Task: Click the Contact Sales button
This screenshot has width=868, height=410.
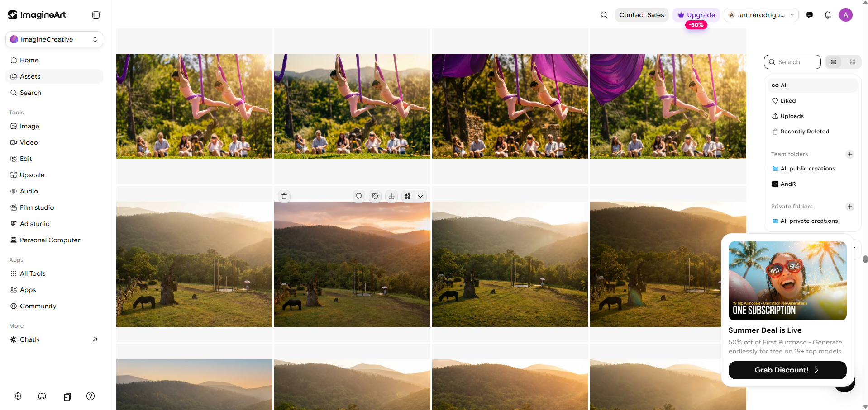Action: 642,15
